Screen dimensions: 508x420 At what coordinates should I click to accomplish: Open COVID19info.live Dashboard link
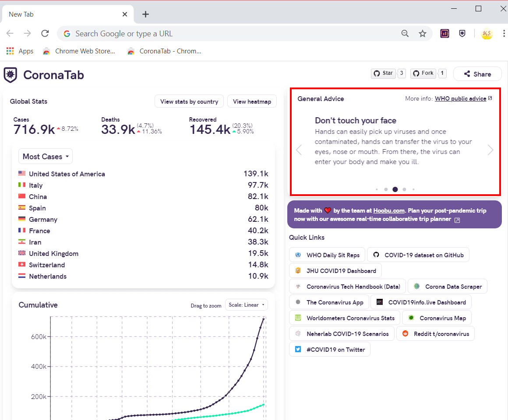pyautogui.click(x=421, y=302)
